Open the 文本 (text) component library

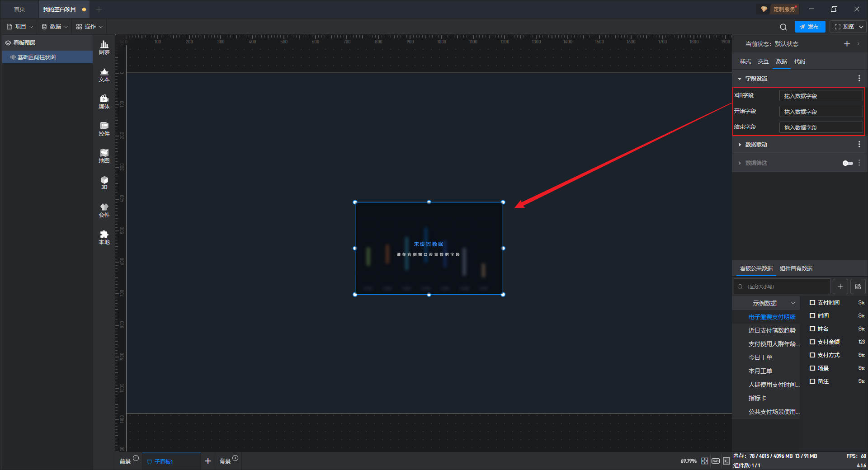click(104, 75)
